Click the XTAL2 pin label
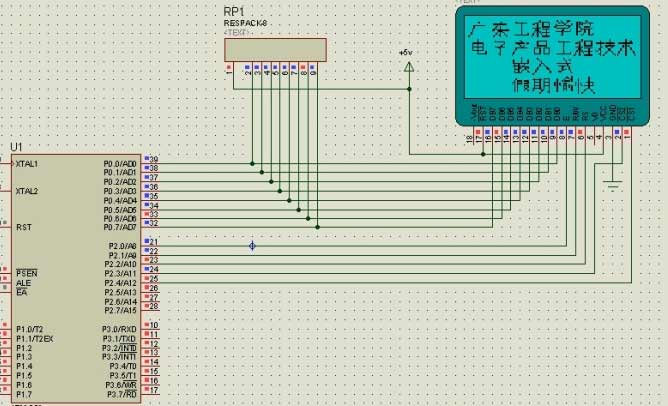668x406 pixels. point(27,191)
